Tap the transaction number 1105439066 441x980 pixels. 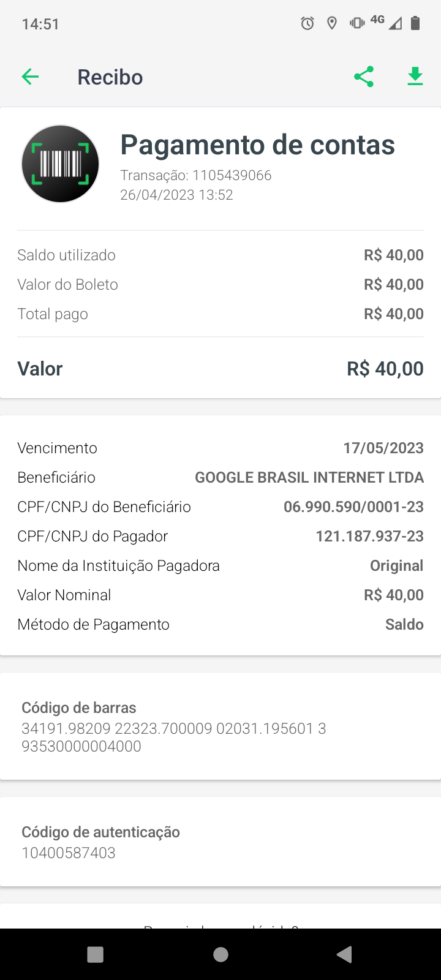(232, 175)
